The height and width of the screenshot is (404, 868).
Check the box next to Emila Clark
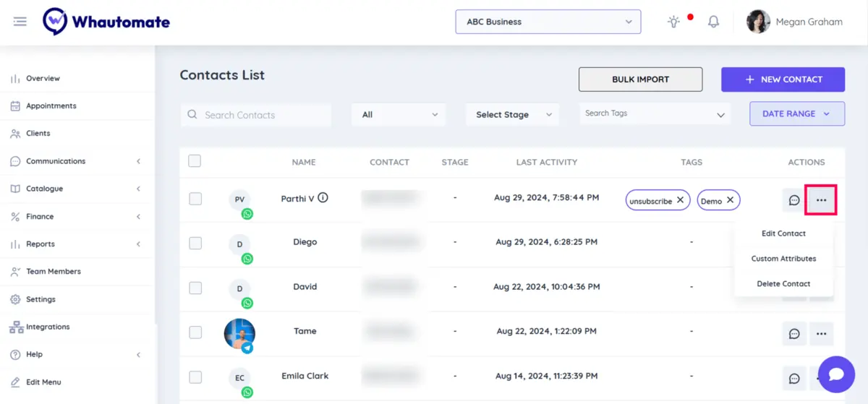pyautogui.click(x=195, y=377)
